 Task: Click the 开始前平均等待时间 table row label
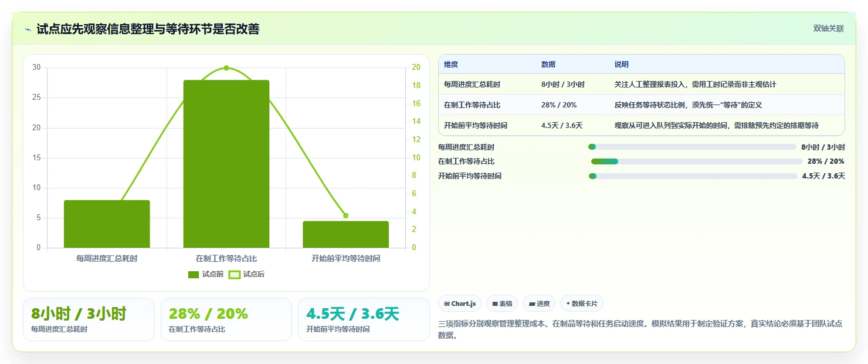(x=476, y=126)
